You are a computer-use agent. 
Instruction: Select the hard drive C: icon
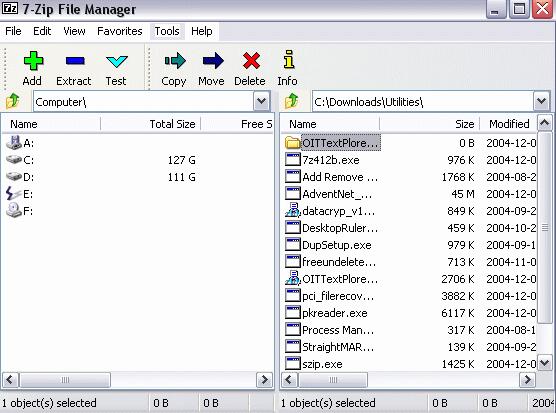click(14, 160)
